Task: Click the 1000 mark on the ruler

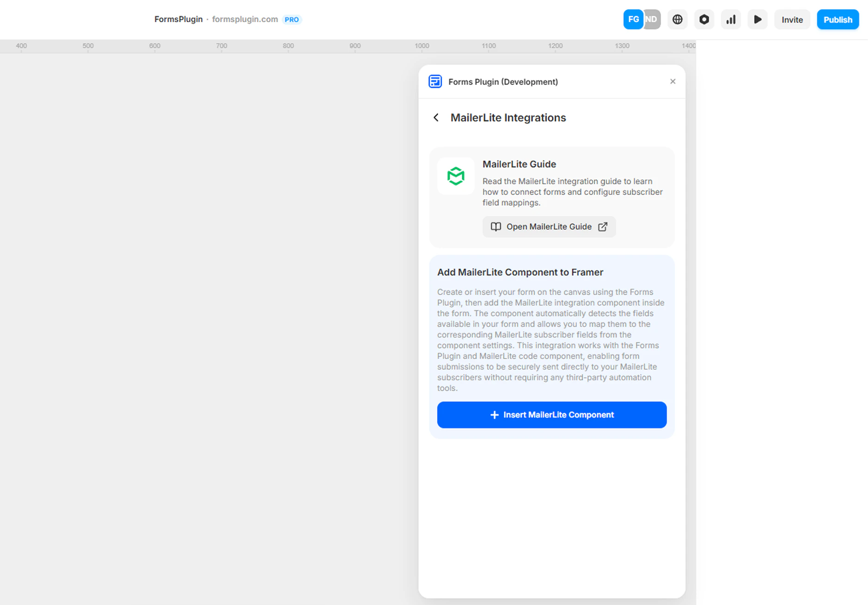Action: [x=422, y=46]
